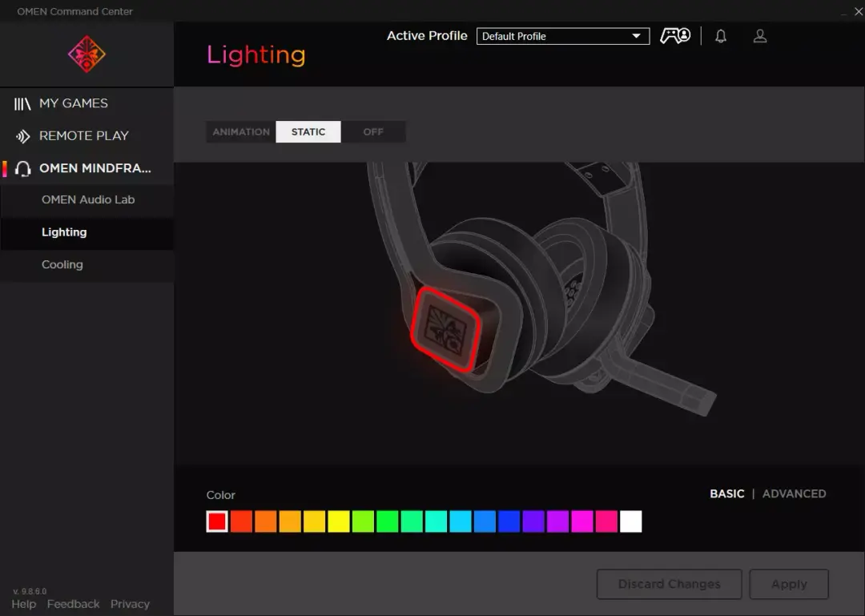
Task: Turn lighting Off
Action: 373,132
